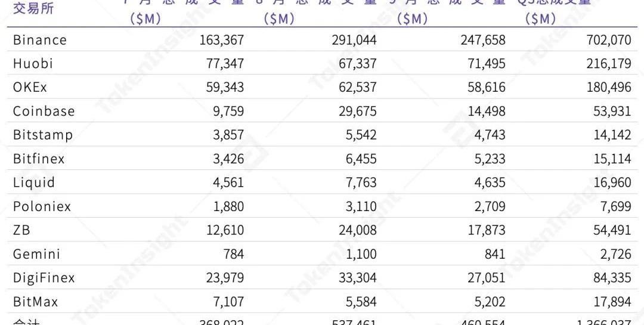Select Binance's 291,044 August volume cell
644x325 pixels.
pyautogui.click(x=354, y=40)
